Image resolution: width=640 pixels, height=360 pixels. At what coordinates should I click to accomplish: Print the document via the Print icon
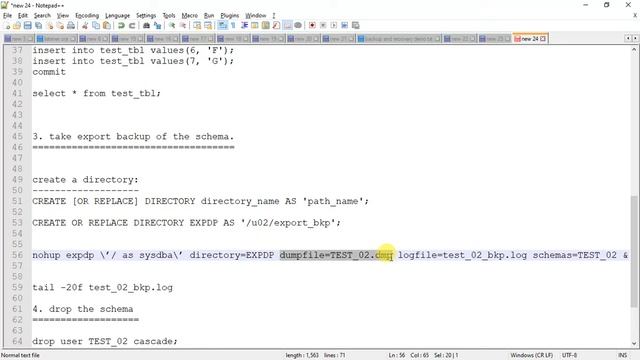click(71, 25)
